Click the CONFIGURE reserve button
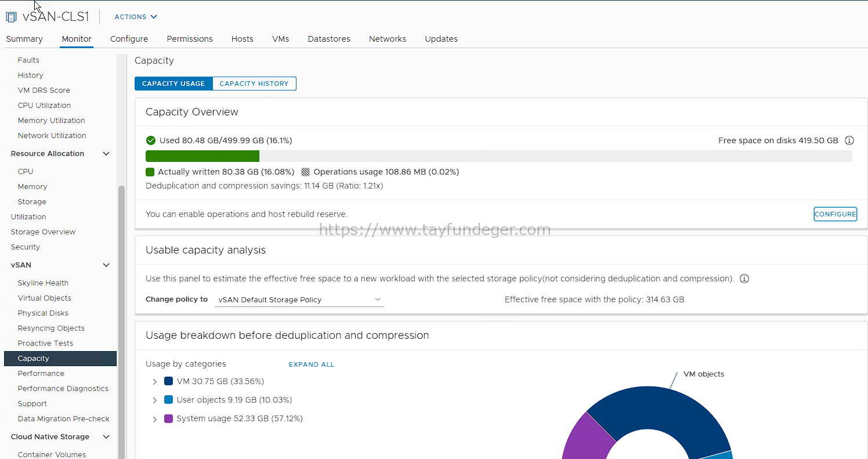This screenshot has height=459, width=868. pos(835,214)
